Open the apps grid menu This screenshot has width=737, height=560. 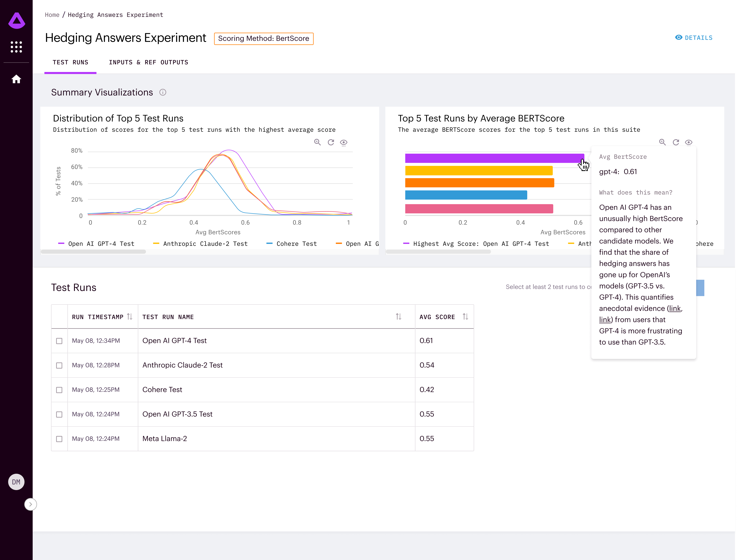pos(16,47)
